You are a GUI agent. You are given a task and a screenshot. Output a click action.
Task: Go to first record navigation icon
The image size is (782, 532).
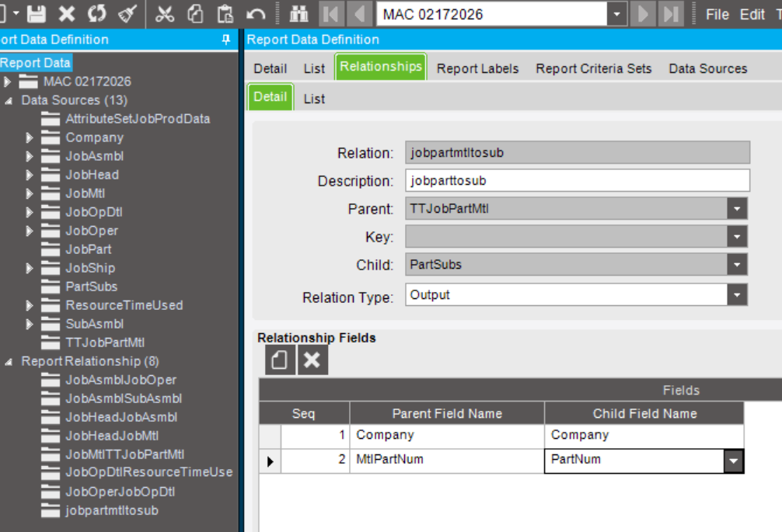click(x=331, y=14)
